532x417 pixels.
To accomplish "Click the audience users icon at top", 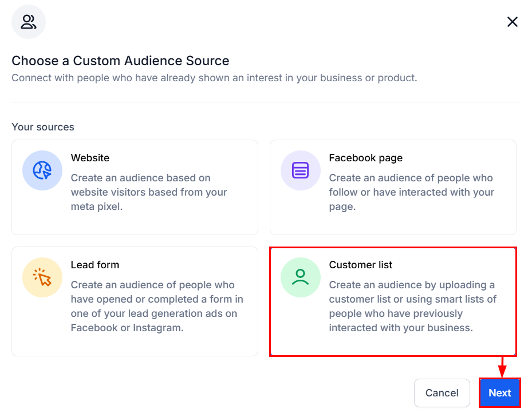I will coord(29,22).
